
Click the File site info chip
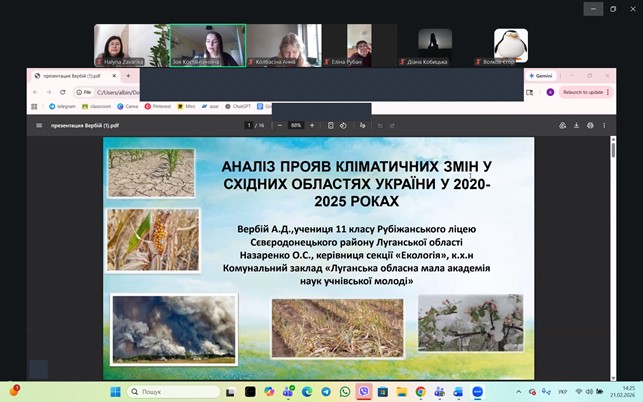tap(84, 92)
